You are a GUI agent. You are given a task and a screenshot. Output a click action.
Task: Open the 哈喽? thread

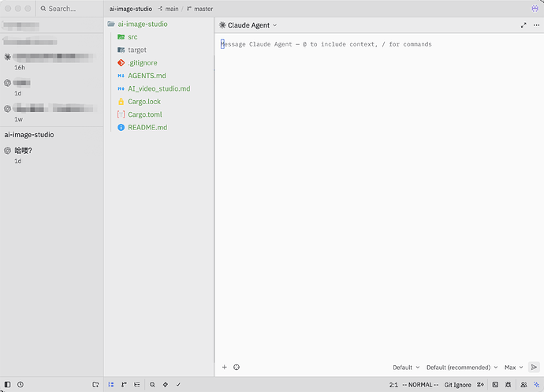(x=52, y=155)
